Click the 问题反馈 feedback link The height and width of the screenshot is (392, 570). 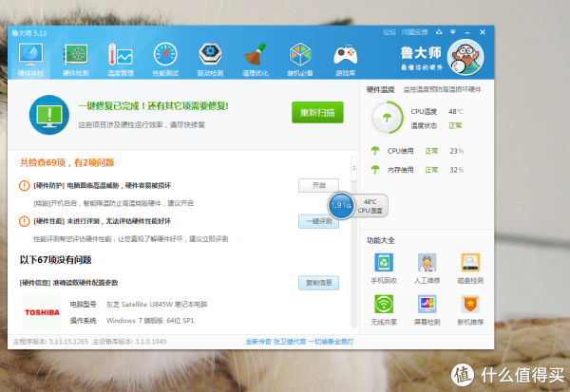[x=414, y=32]
